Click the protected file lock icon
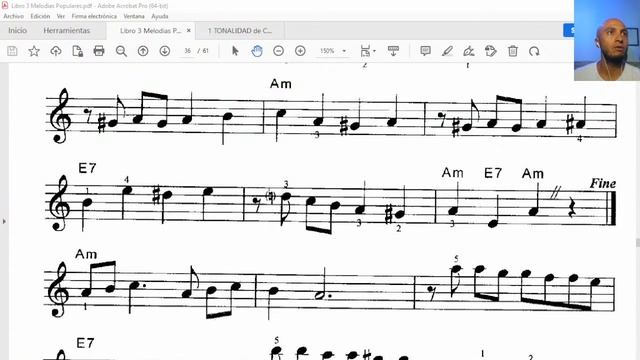This screenshot has width=640, height=360. click(77, 51)
